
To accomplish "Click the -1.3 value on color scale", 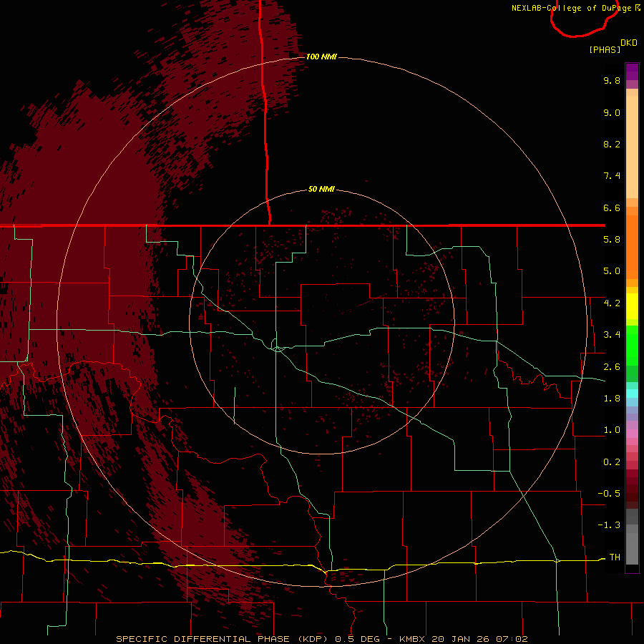I will coord(609,525).
